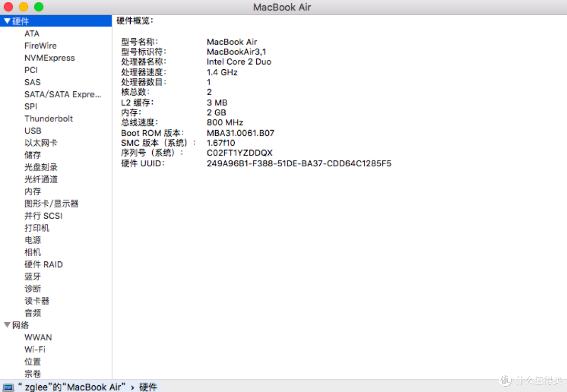Select Wi-Fi in the network list

[x=35, y=349]
